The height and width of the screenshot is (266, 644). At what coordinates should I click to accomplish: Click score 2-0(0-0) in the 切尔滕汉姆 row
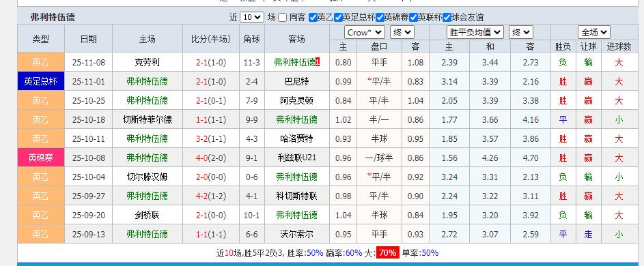(211, 177)
